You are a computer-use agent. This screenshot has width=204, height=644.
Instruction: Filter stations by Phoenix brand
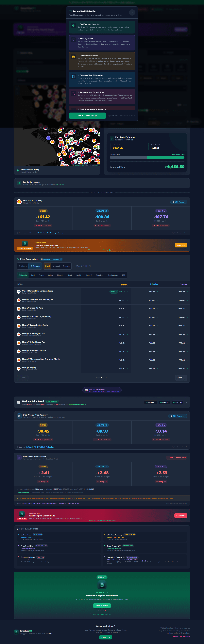point(60,275)
